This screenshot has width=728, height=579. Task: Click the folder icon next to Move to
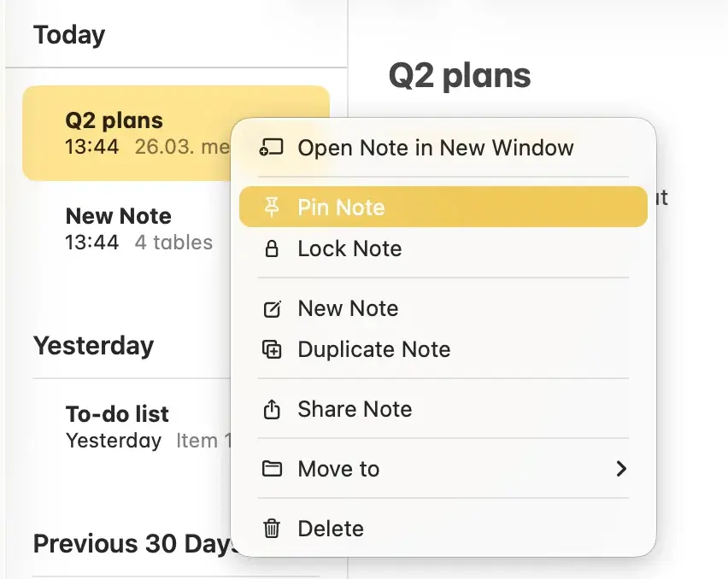click(271, 469)
